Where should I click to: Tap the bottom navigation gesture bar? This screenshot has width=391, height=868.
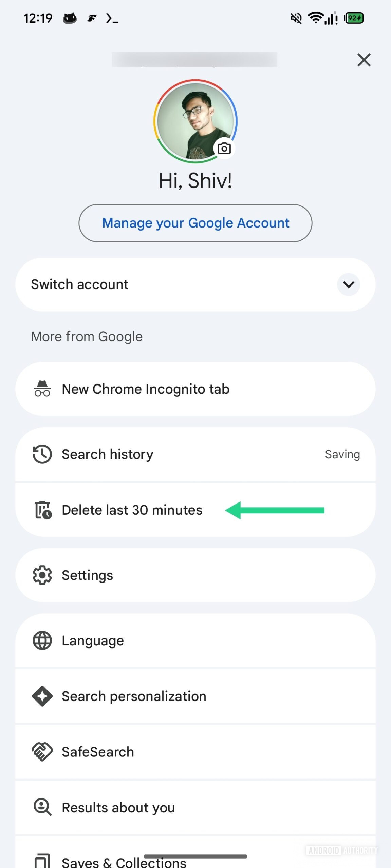[x=195, y=856]
